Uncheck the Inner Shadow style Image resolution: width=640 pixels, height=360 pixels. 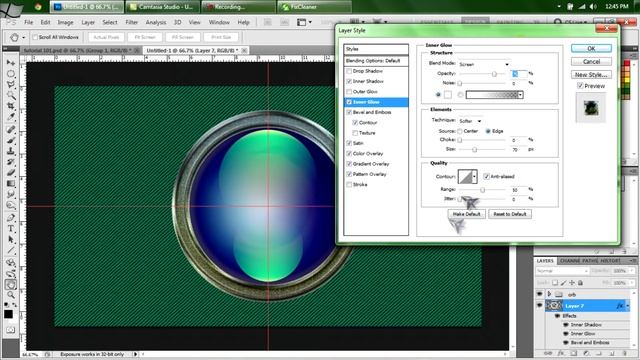[x=349, y=81]
